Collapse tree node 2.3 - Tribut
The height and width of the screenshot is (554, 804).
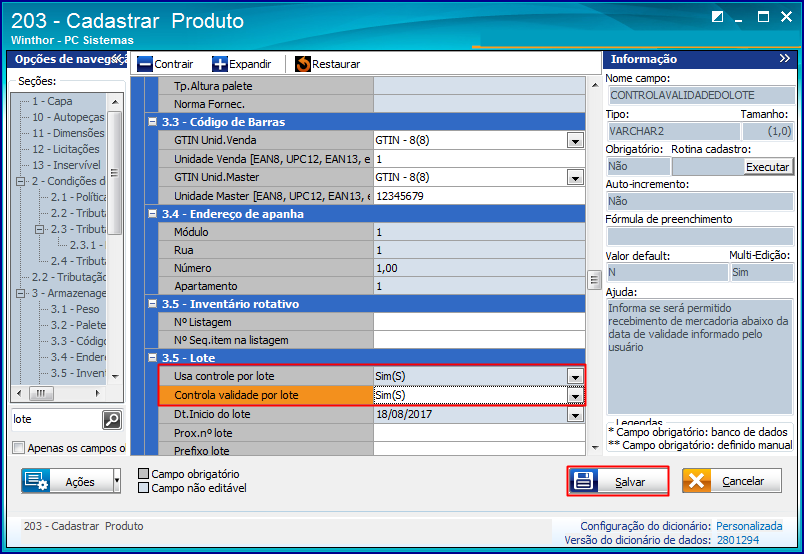pos(39,229)
